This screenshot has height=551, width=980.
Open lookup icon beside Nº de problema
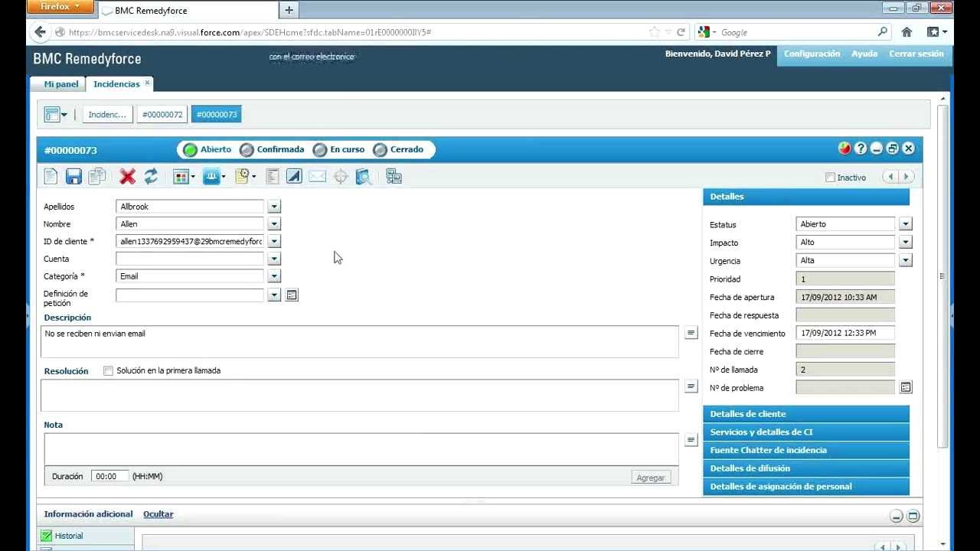click(906, 387)
